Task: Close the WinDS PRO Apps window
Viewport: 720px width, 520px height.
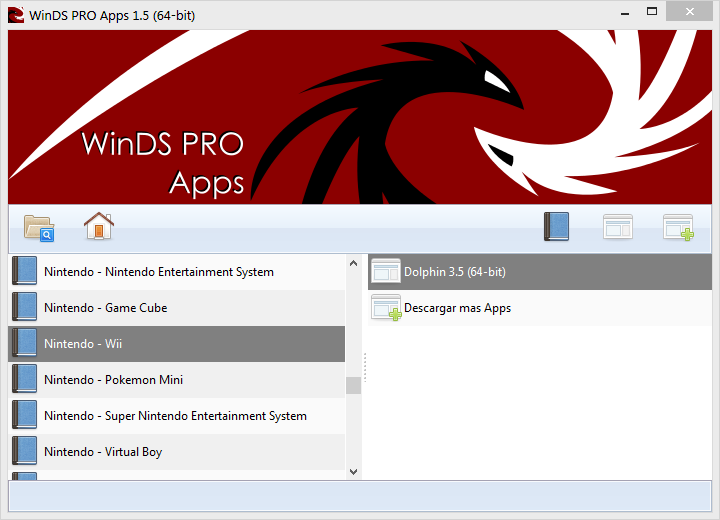Action: pos(689,11)
